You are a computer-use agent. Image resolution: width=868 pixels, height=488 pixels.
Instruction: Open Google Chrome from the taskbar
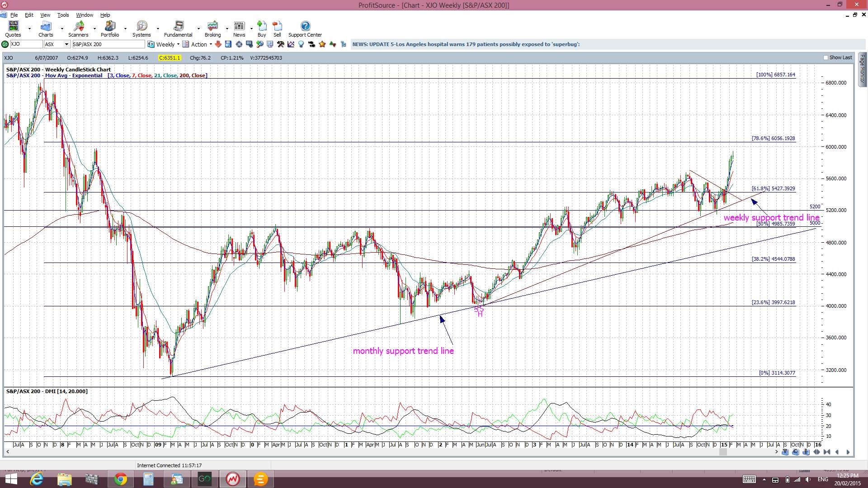[121, 479]
